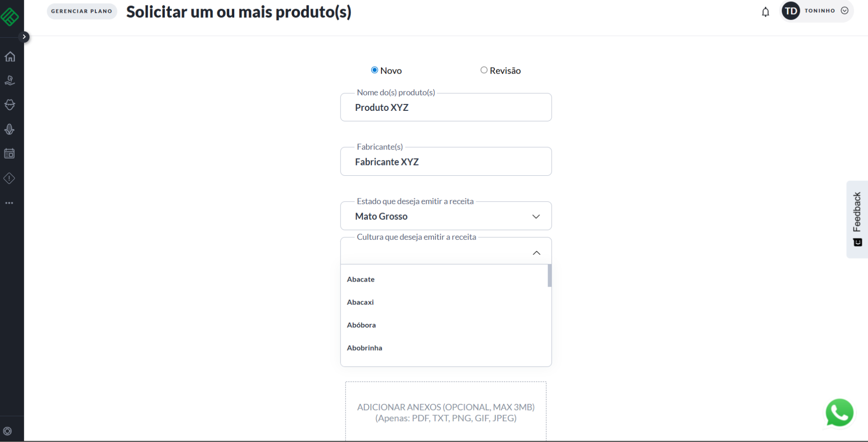Open the farmer hat sidebar icon
This screenshot has height=442, width=868.
tap(10, 105)
